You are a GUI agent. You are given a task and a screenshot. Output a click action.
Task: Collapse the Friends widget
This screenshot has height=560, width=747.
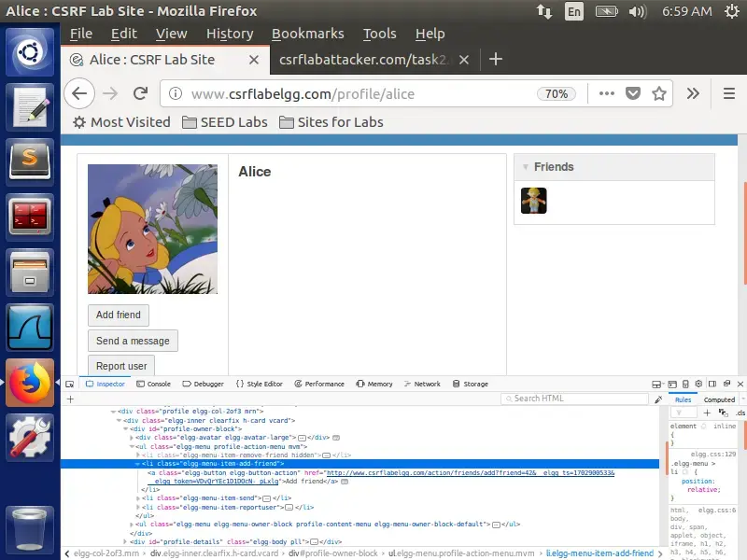click(526, 167)
